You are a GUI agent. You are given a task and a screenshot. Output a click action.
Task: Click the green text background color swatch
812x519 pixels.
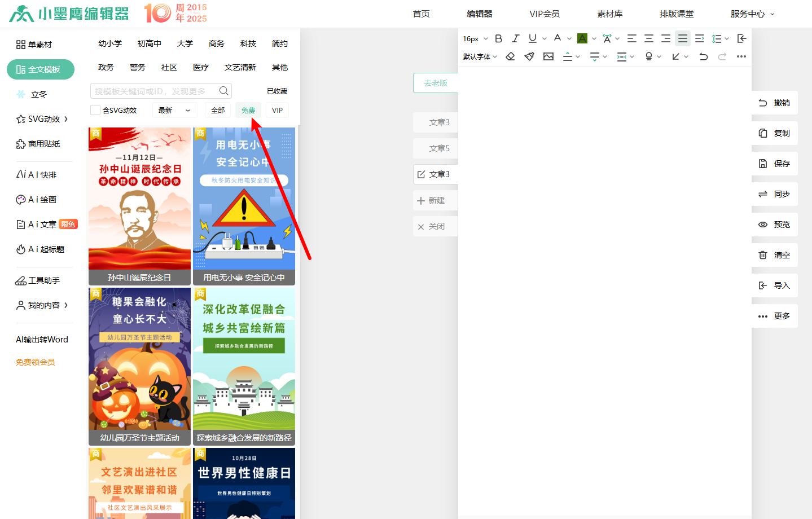[x=582, y=38]
